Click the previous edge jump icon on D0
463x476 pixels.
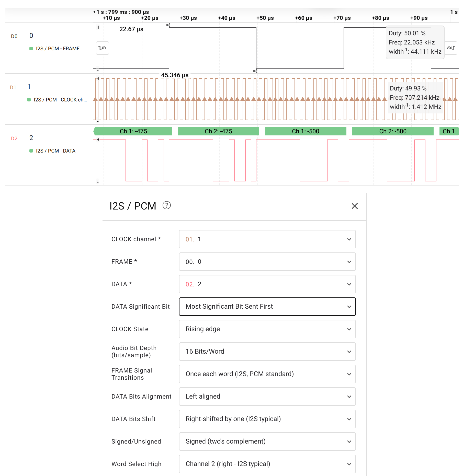[x=102, y=48]
